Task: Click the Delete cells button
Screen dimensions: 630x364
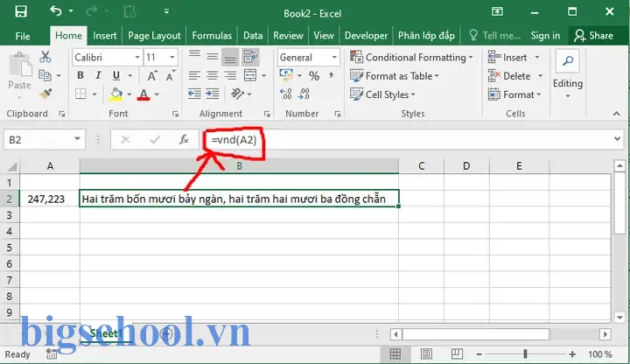Action: 515,76
